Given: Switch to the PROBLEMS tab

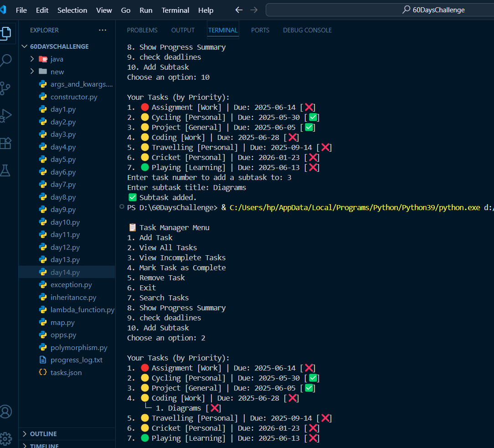Looking at the screenshot, I should (142, 30).
